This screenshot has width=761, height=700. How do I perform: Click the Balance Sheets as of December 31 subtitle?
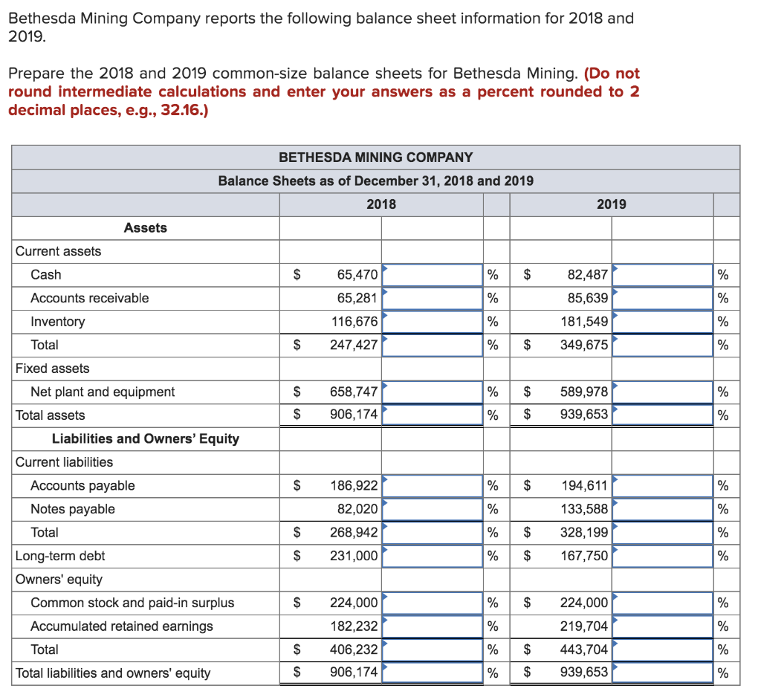click(x=375, y=181)
